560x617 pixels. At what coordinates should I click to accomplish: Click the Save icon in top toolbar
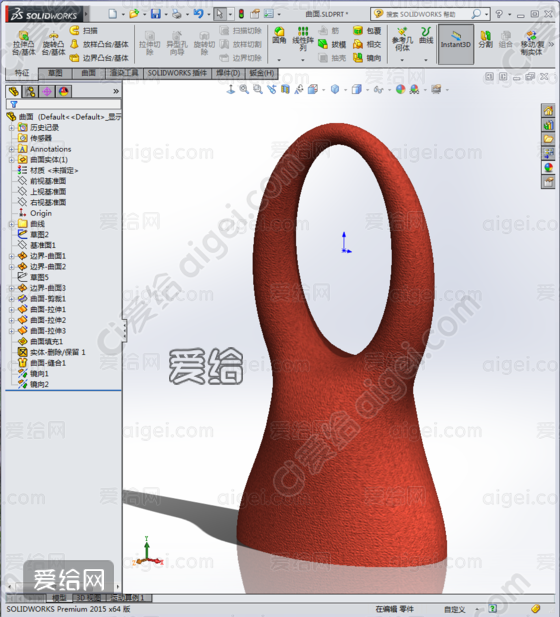pyautogui.click(x=156, y=14)
